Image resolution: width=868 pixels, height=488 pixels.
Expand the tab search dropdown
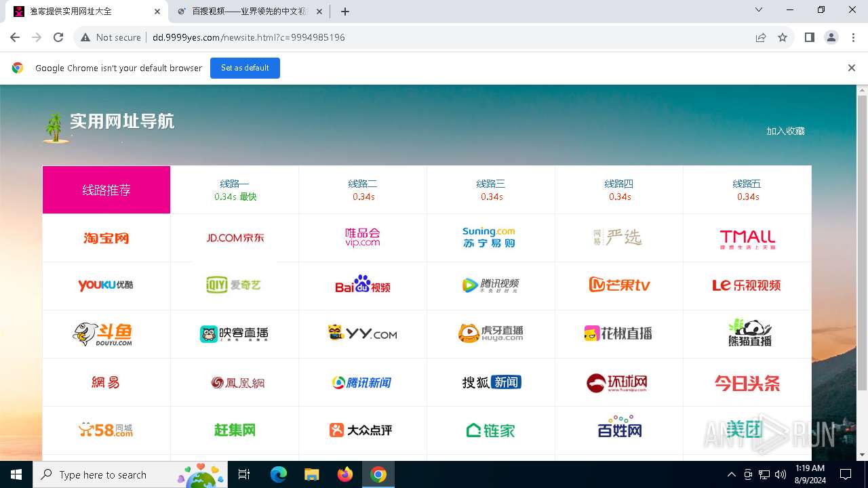point(759,10)
